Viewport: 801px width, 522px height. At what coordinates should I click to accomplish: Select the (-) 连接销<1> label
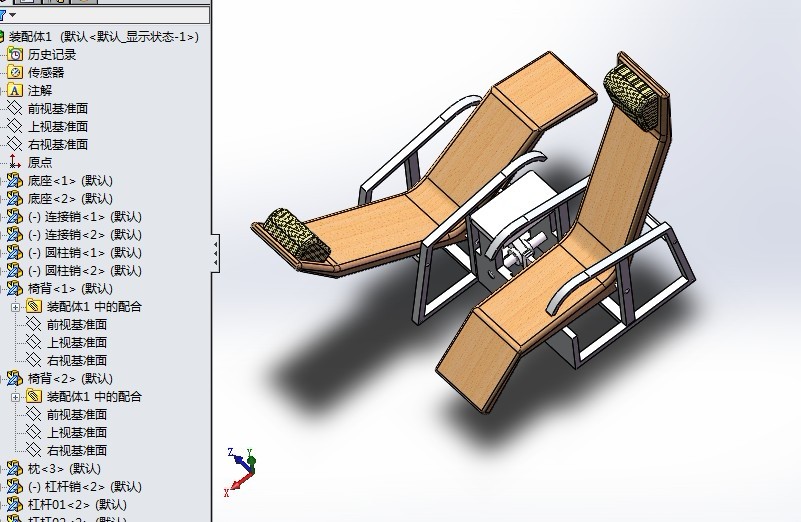pos(85,217)
